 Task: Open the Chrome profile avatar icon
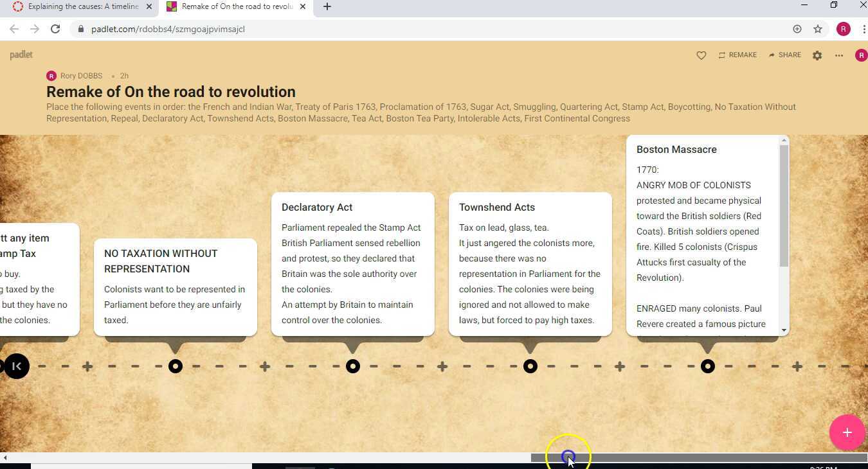pyautogui.click(x=844, y=29)
